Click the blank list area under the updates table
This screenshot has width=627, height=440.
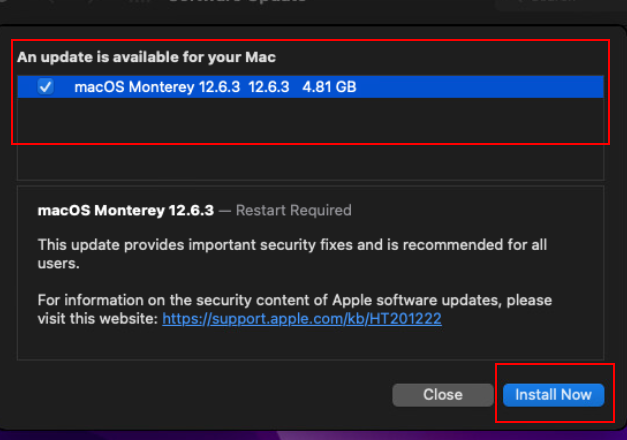pyautogui.click(x=310, y=162)
